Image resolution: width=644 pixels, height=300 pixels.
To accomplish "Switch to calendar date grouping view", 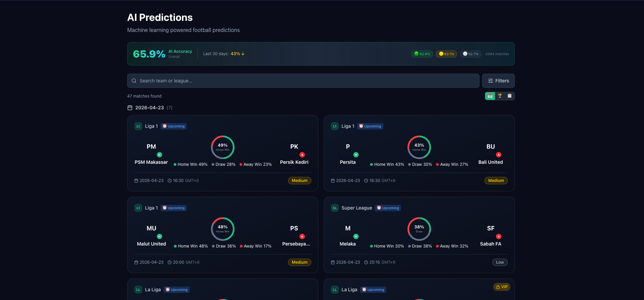I will pos(490,96).
